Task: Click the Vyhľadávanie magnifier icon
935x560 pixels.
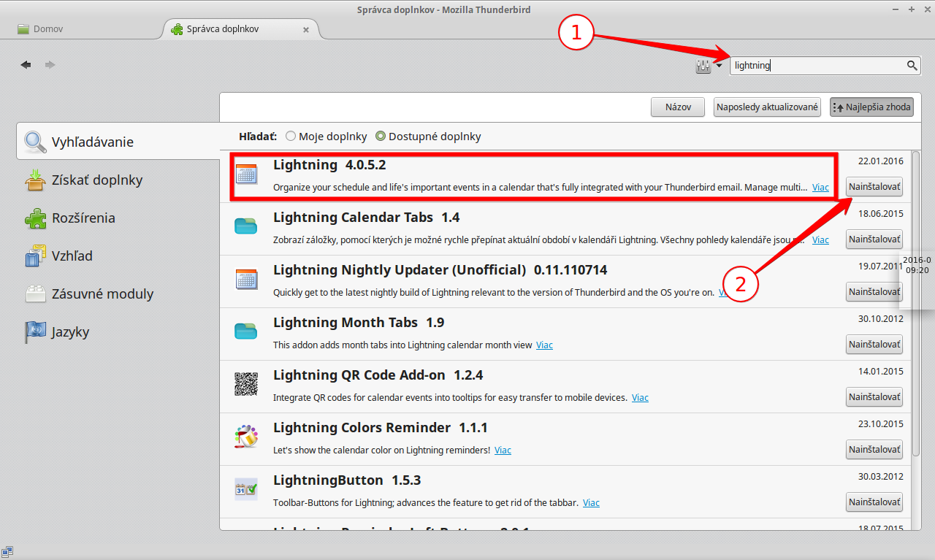Action: click(x=35, y=142)
